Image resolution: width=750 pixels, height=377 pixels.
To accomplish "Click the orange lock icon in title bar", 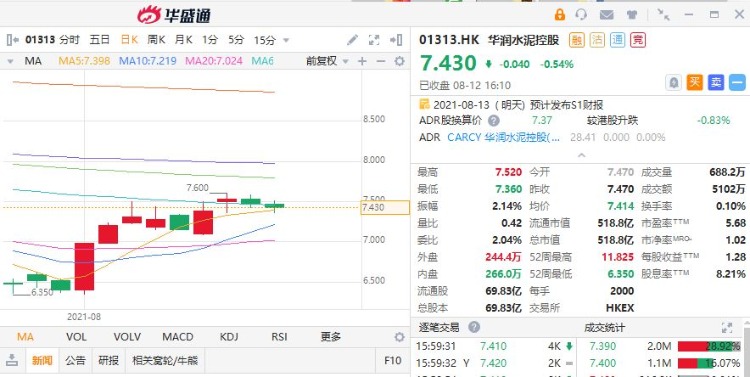I will (x=560, y=14).
